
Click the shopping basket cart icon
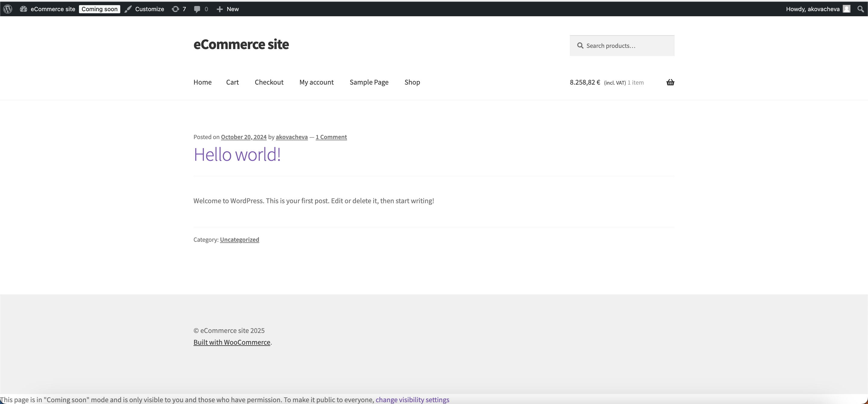tap(670, 82)
